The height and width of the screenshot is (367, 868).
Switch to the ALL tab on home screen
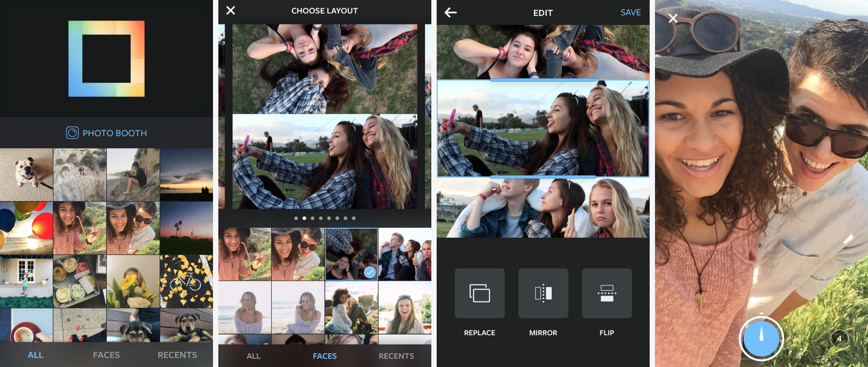(x=36, y=355)
